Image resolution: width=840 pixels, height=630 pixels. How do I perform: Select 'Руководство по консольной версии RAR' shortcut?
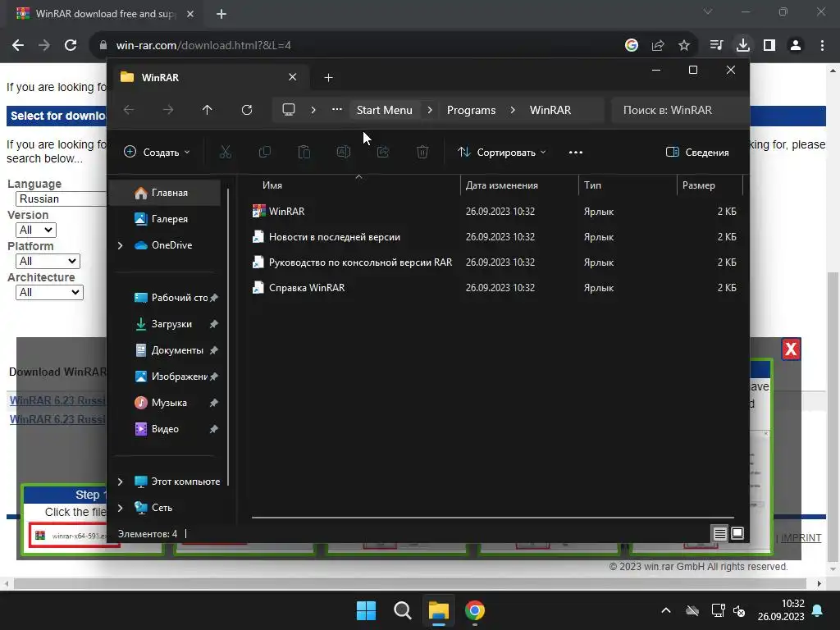[360, 262]
